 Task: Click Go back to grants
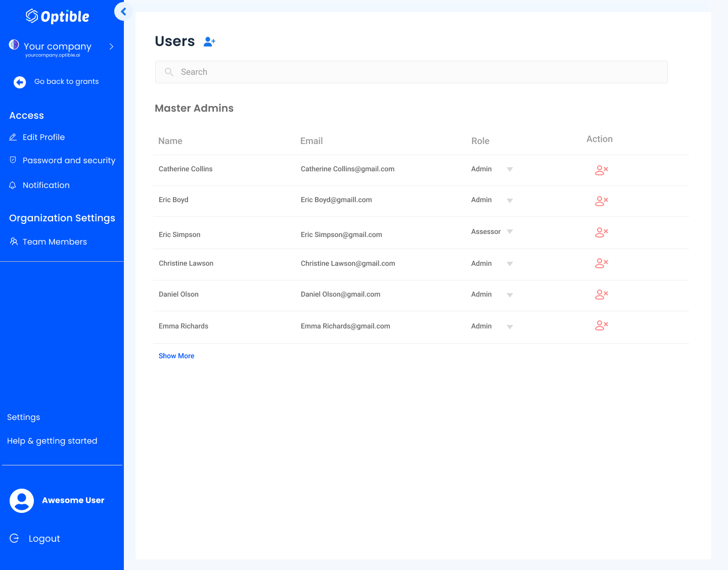[x=66, y=81]
